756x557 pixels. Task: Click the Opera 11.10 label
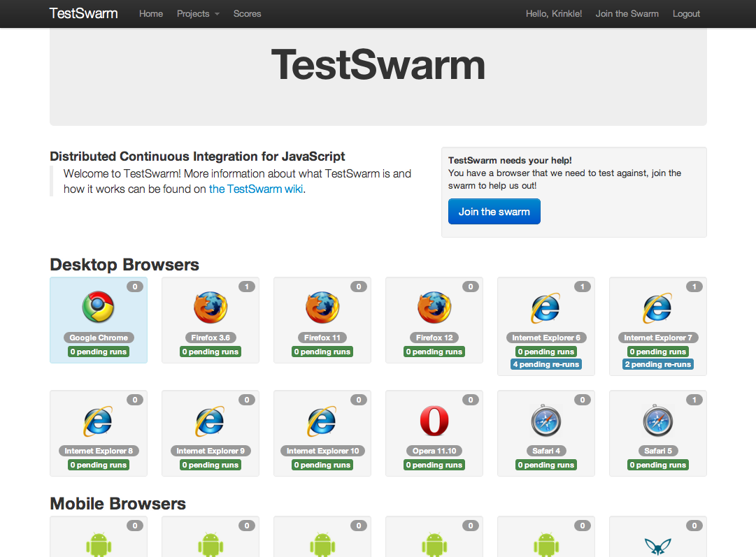tap(434, 451)
